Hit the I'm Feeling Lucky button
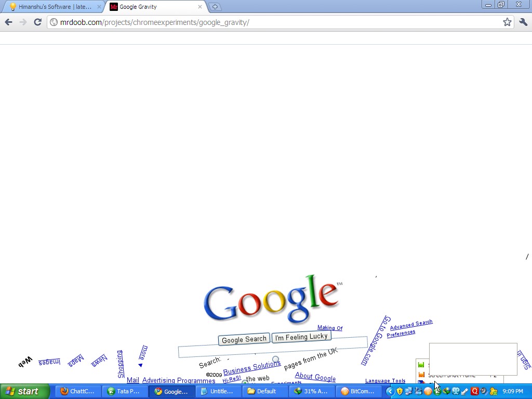 (x=301, y=337)
